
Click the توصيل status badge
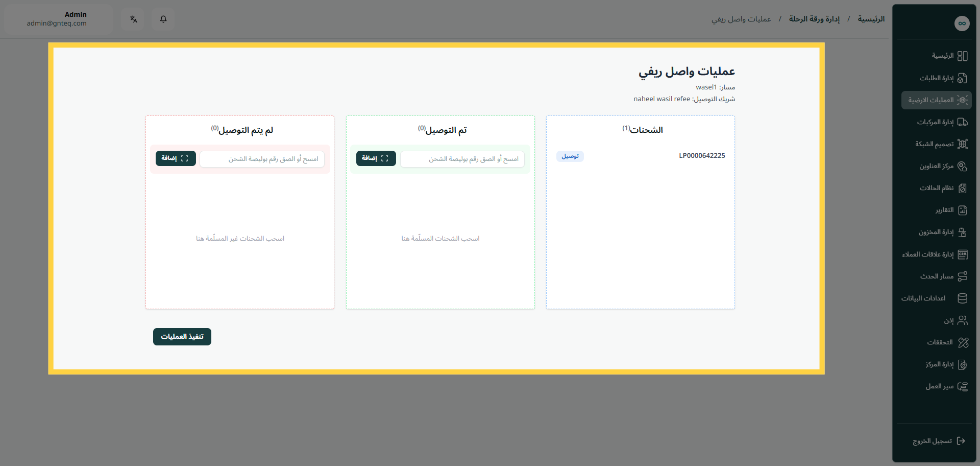[x=570, y=156]
